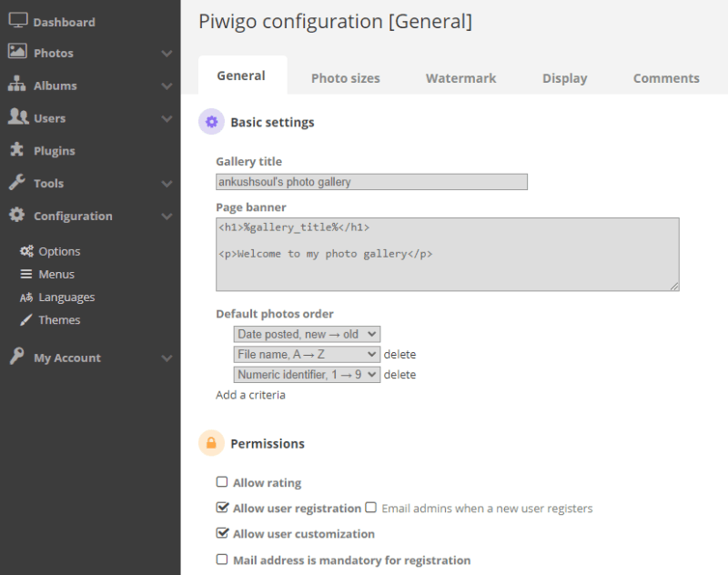Click the Albums hierarchy icon
The width and height of the screenshot is (728, 575).
coord(17,85)
